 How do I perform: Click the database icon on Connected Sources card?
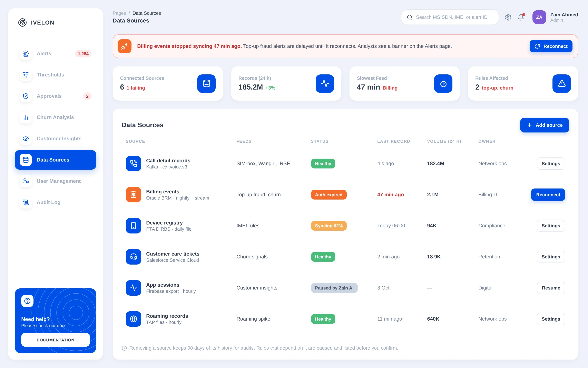[206, 83]
